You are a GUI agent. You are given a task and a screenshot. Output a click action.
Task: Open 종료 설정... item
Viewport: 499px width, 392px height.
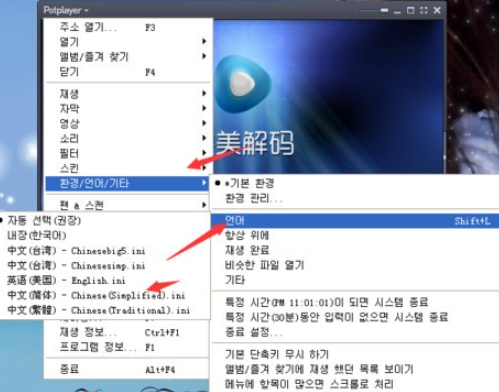(x=355, y=332)
